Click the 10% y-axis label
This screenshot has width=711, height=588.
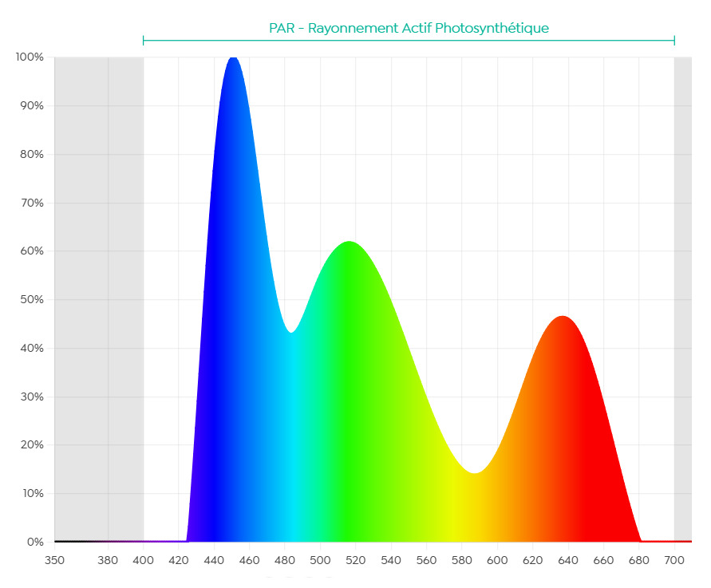33,493
